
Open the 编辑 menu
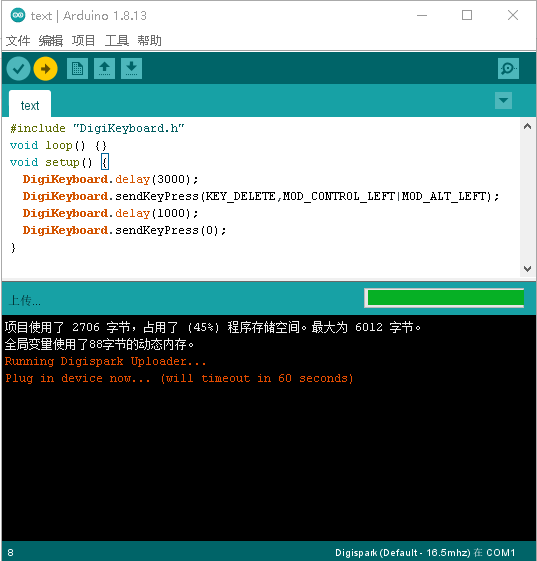[51, 40]
